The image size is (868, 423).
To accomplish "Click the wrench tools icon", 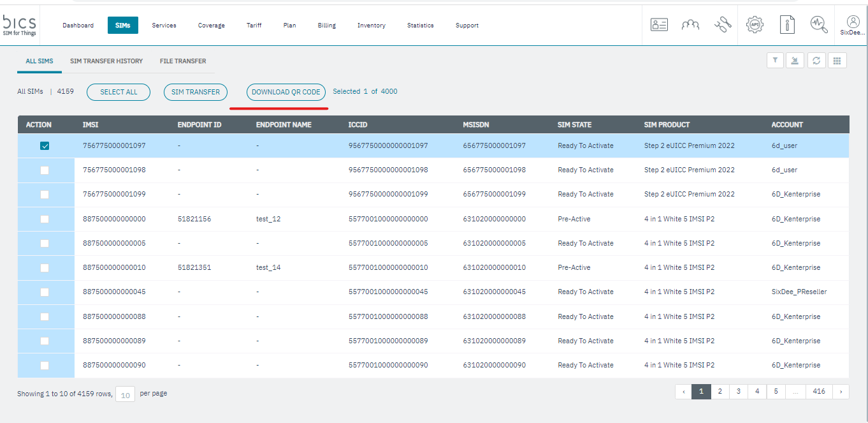I will click(723, 25).
